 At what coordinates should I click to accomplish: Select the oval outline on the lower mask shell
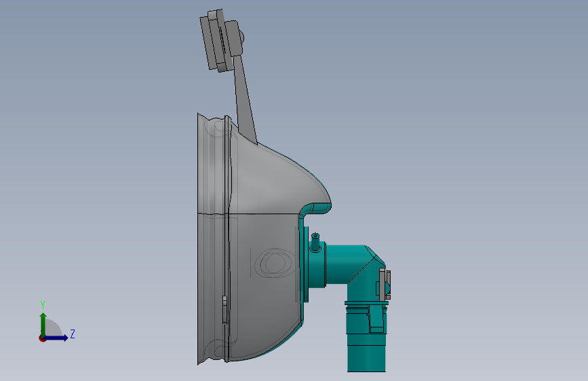[275, 263]
